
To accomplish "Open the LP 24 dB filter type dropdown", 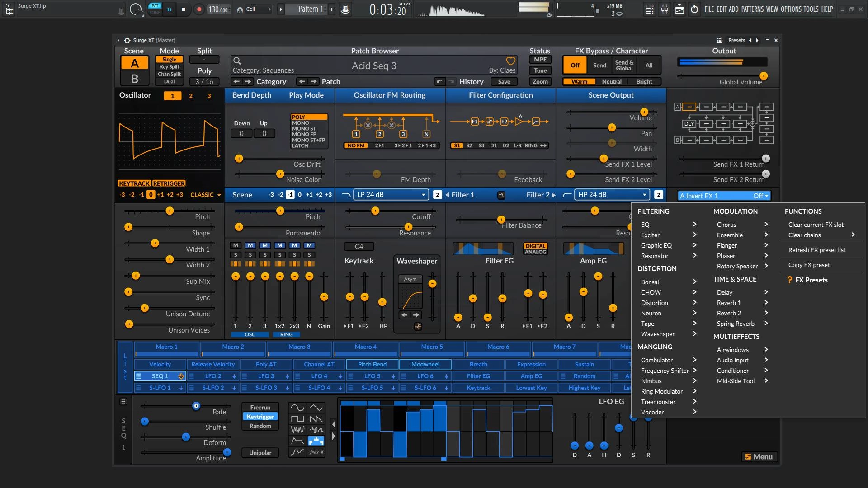I will coord(391,195).
